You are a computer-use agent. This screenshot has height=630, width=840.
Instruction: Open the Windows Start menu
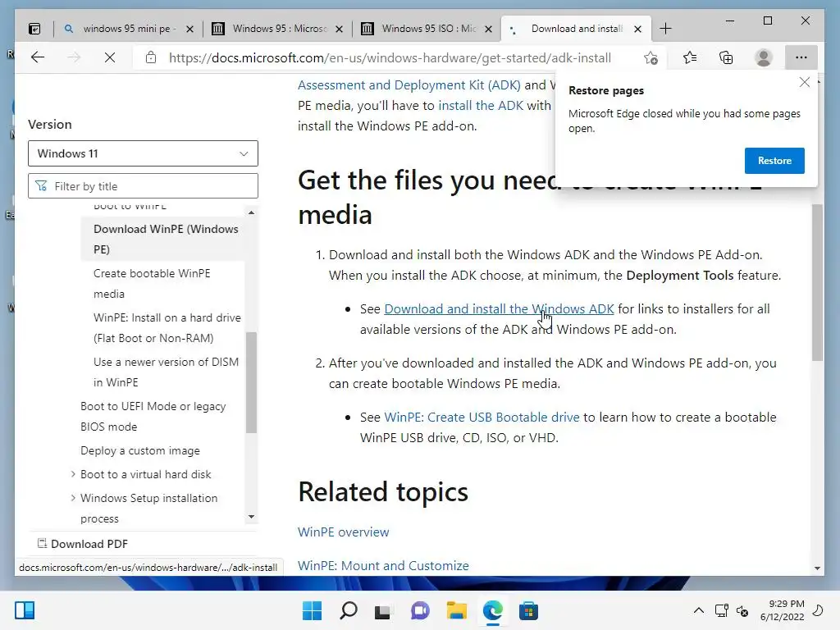pyautogui.click(x=312, y=610)
